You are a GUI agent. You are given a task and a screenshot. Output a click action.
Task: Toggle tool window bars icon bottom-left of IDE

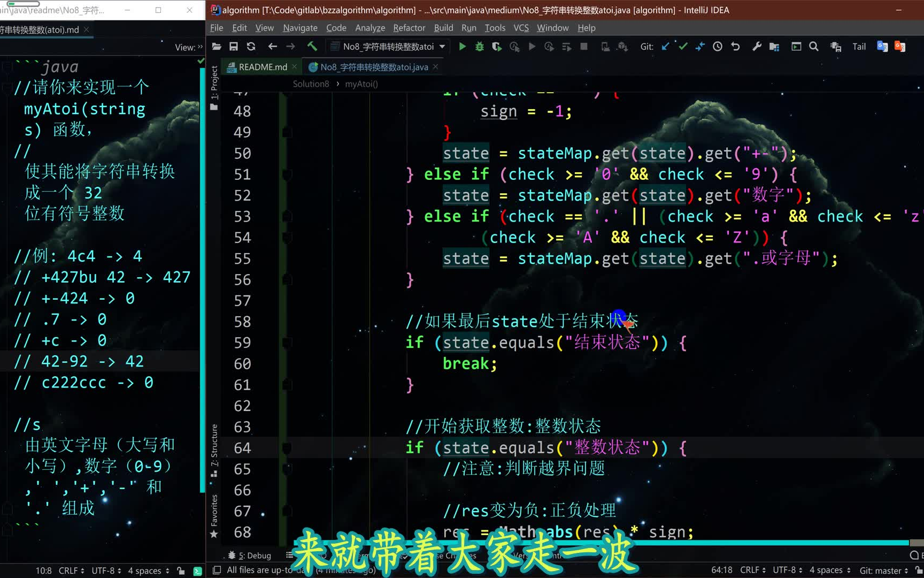217,571
